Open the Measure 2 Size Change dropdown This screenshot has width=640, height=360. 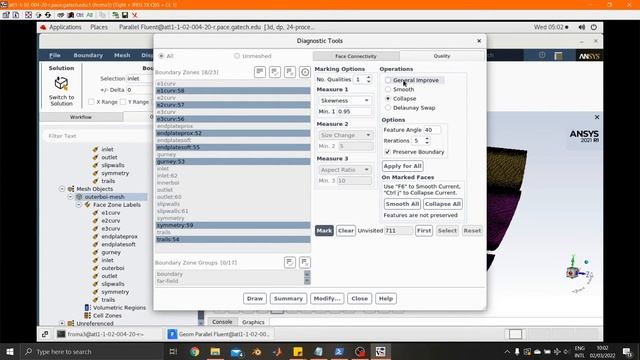(x=345, y=135)
